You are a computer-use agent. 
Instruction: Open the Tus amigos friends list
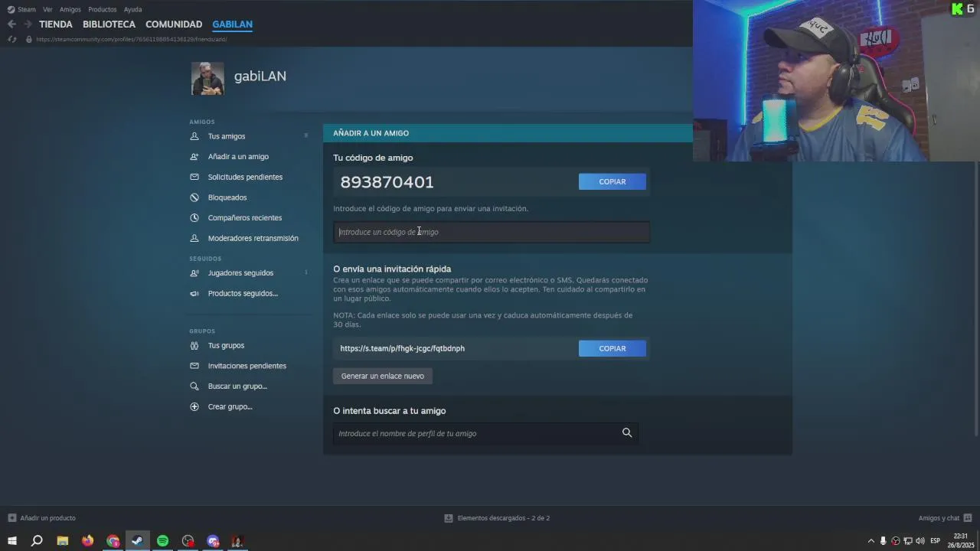[x=227, y=136]
